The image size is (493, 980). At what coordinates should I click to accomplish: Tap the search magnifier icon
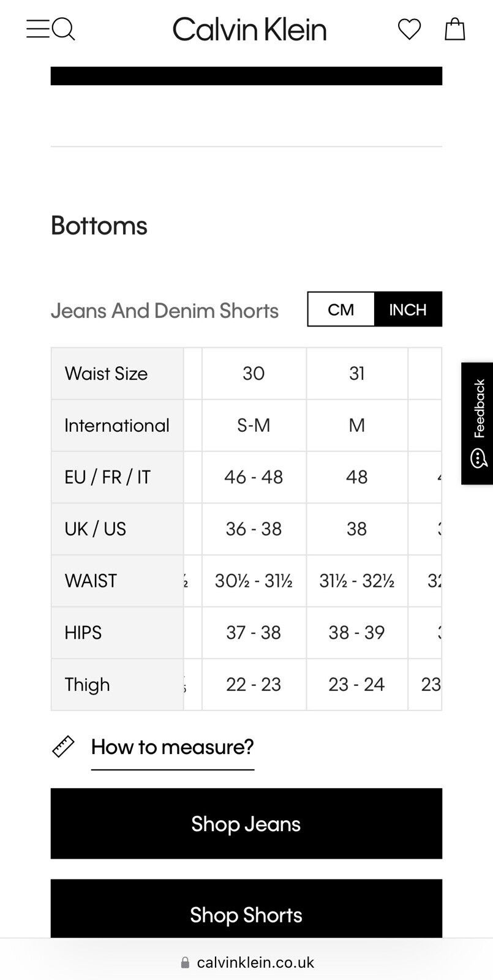[x=63, y=29]
